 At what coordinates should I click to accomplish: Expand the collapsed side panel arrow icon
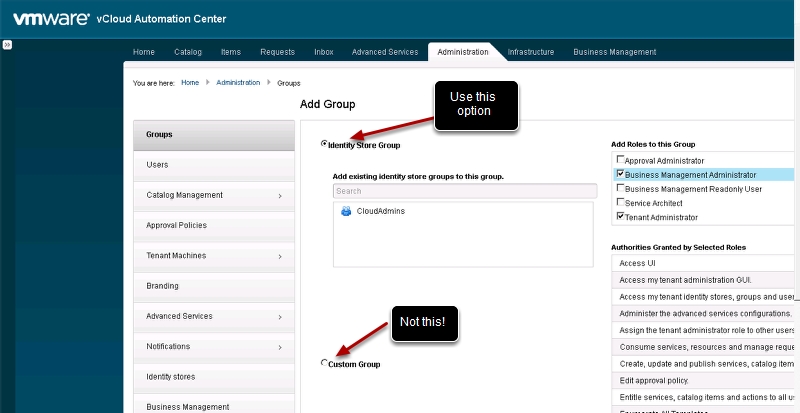point(7,45)
